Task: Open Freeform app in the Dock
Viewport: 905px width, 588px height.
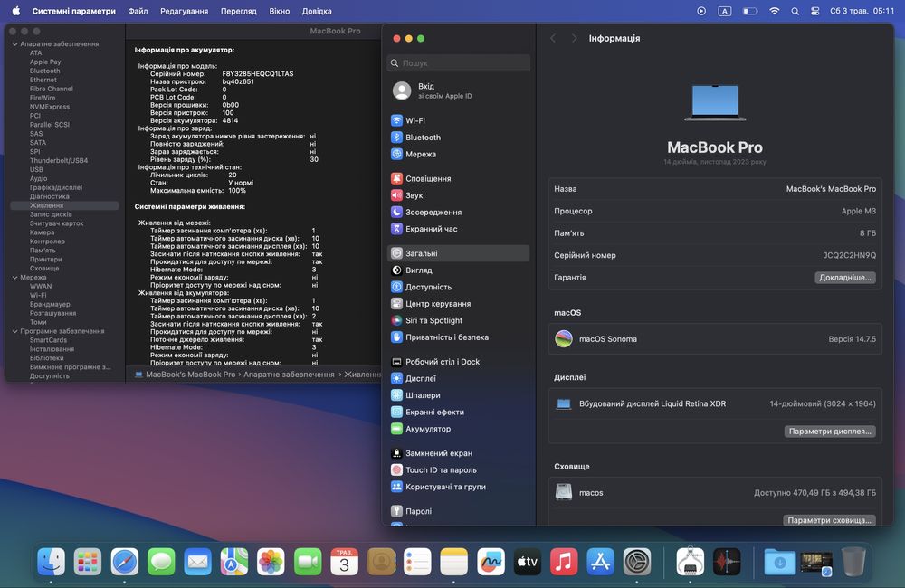Action: click(x=491, y=562)
